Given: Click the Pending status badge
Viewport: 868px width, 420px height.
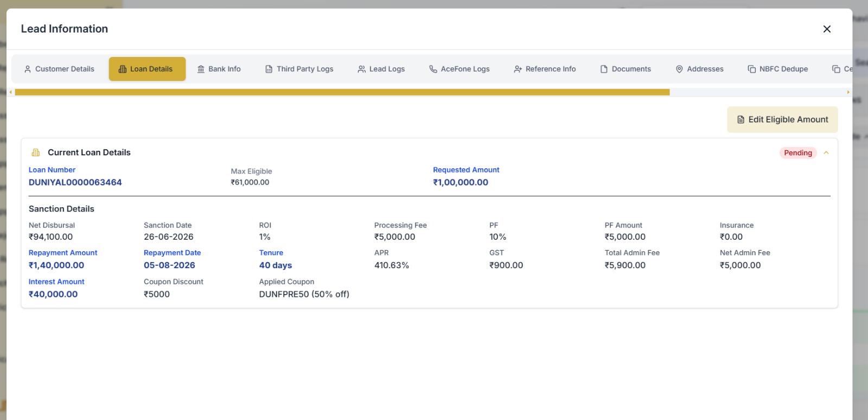Looking at the screenshot, I should (x=798, y=152).
